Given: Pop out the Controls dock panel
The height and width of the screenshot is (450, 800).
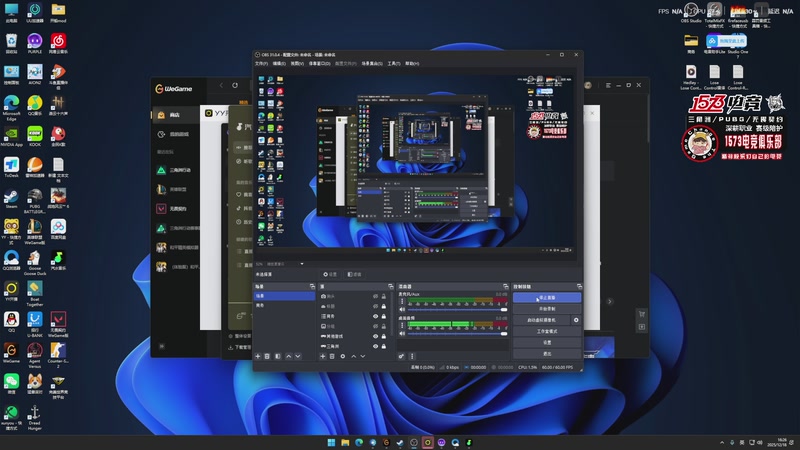Looking at the screenshot, I should [579, 286].
